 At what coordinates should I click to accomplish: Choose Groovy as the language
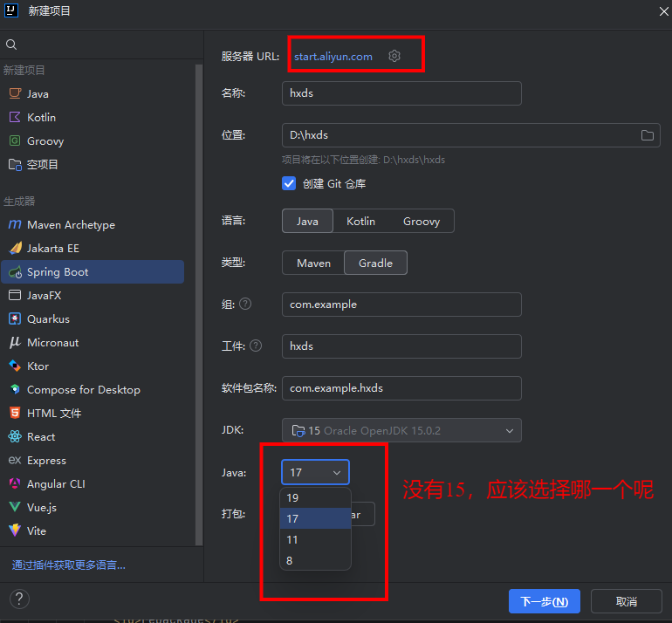422,221
